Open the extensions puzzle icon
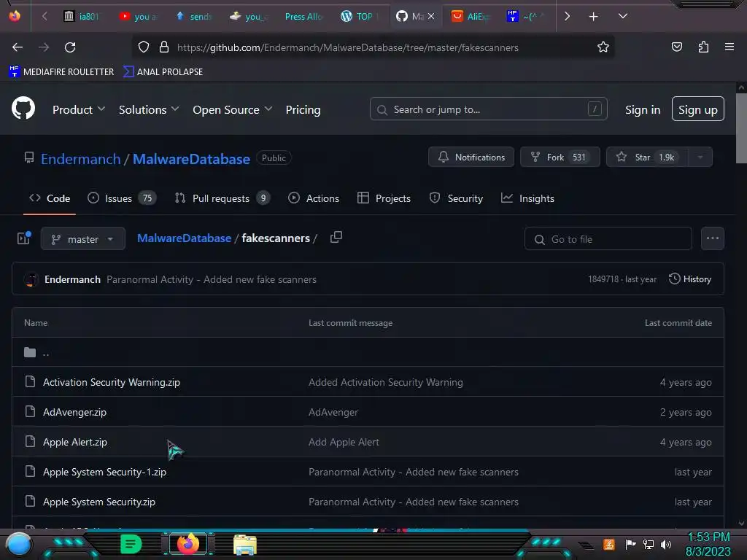The height and width of the screenshot is (560, 747). point(703,47)
